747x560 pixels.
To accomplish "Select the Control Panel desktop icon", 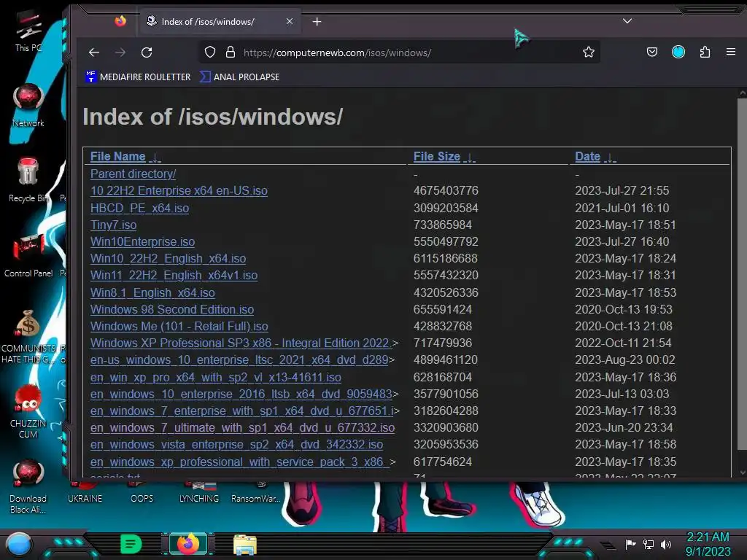I will click(28, 256).
